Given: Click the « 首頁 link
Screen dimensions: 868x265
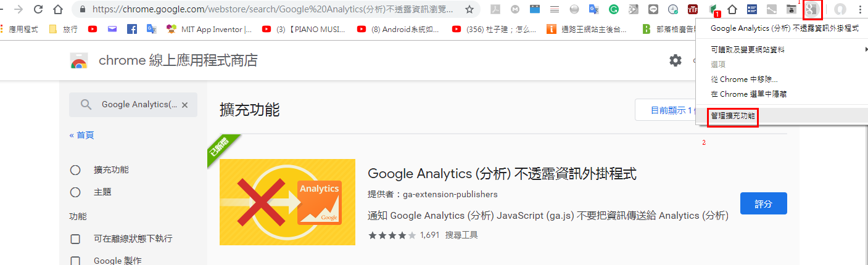Looking at the screenshot, I should point(81,136).
